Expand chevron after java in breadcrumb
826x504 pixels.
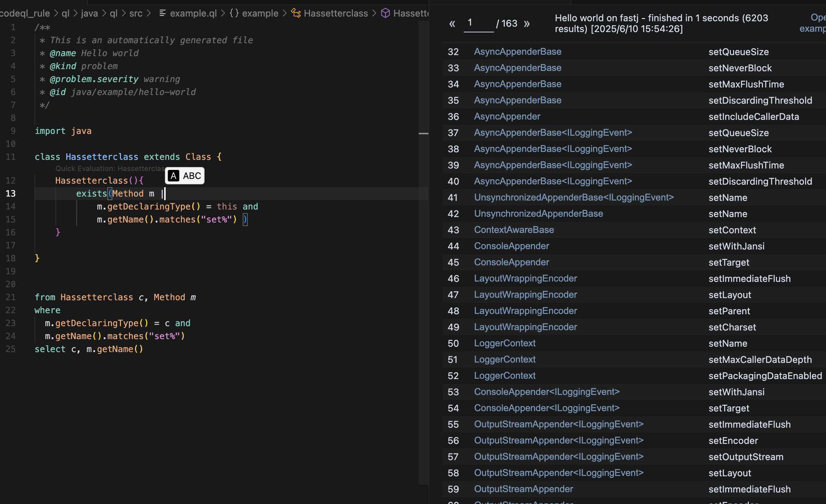104,13
